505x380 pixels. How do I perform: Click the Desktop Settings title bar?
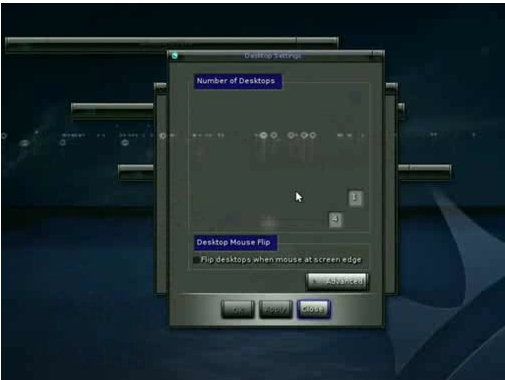click(273, 56)
